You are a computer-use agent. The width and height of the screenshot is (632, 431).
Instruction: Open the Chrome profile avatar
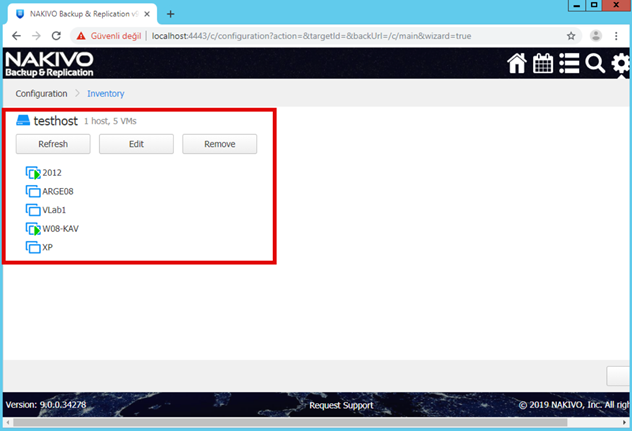[x=596, y=36]
